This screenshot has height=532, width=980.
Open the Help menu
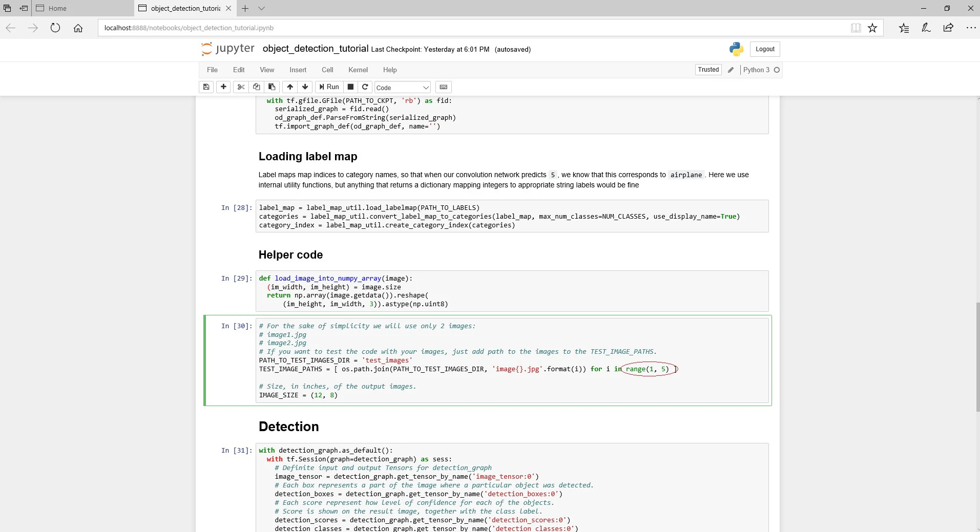click(x=390, y=70)
